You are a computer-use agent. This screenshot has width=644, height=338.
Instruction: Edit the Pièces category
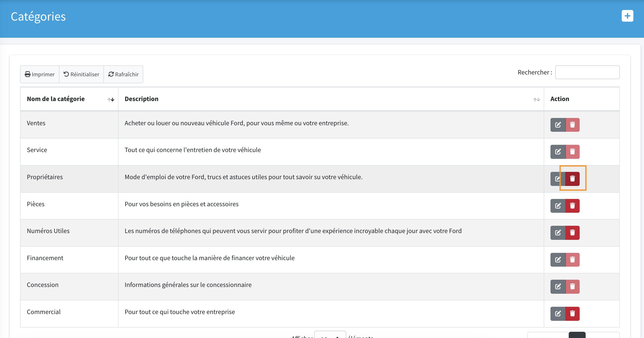point(558,206)
